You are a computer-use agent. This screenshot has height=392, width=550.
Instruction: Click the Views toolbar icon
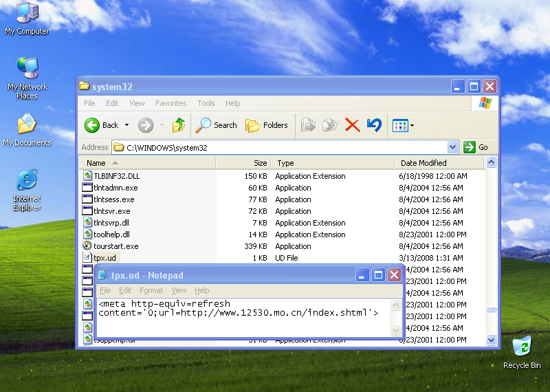[x=400, y=125]
